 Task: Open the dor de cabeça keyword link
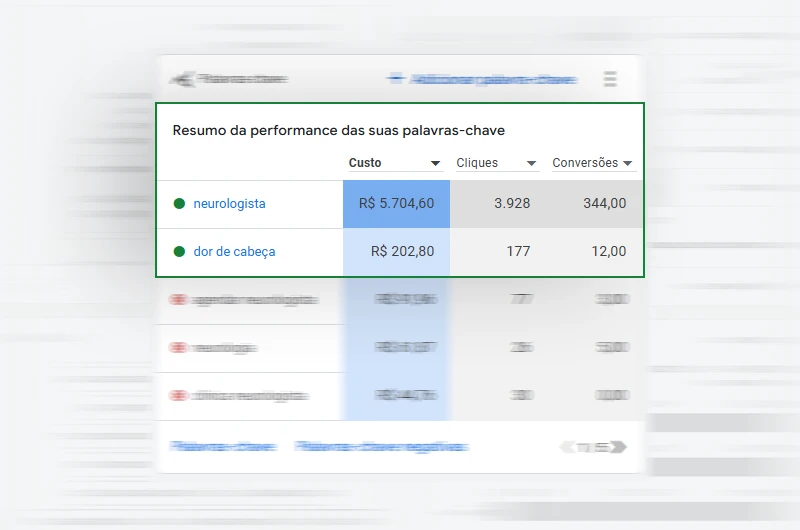(234, 252)
